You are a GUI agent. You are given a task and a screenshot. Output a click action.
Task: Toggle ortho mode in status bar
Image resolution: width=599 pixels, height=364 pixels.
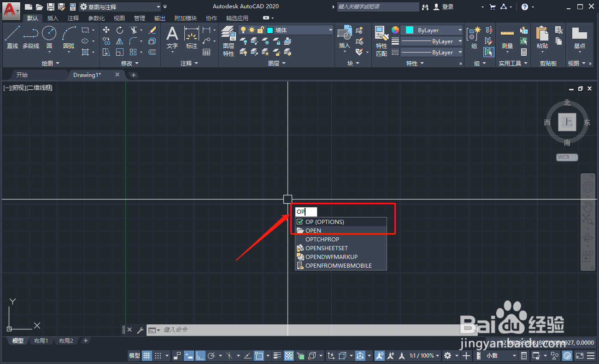tap(200, 356)
